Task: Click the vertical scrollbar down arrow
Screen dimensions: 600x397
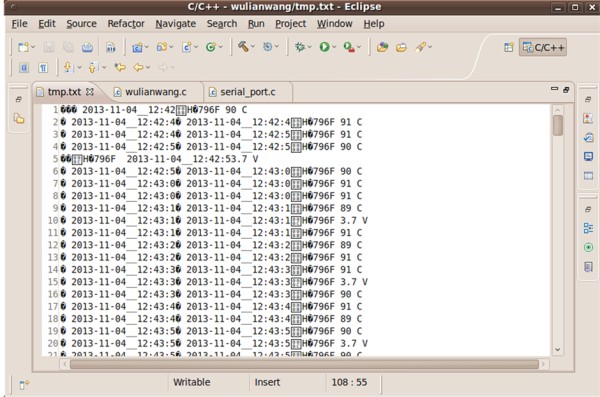Action: pos(558,350)
